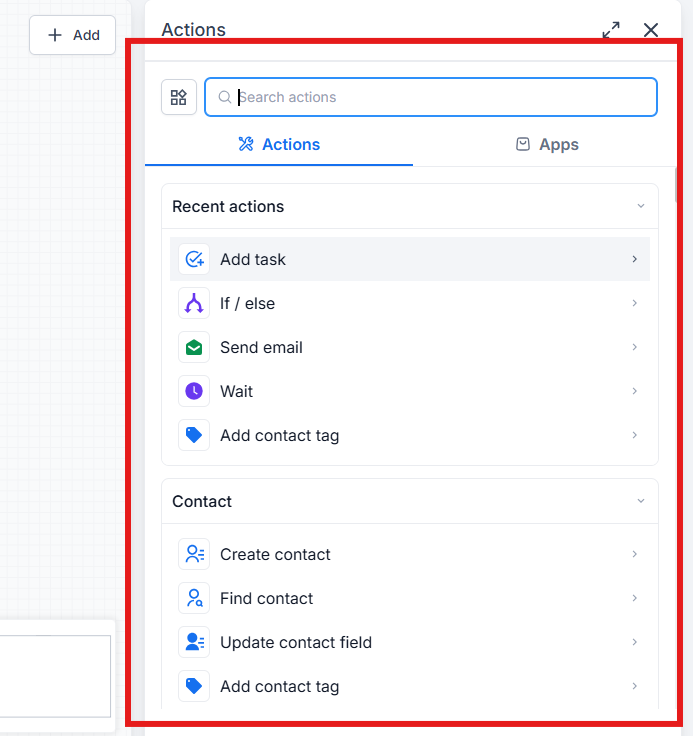Focus the Search actions field
This screenshot has width=693, height=736.
[431, 97]
